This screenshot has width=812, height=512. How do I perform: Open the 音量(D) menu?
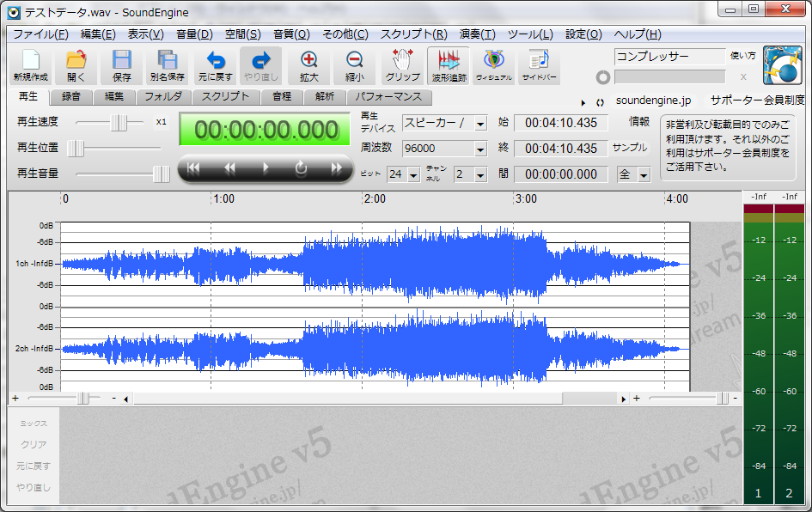pyautogui.click(x=194, y=34)
